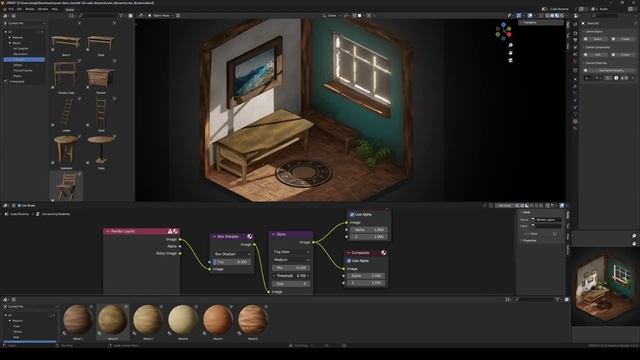Select the Wood 4 material sphere
Screen dimensions: 640x360
click(183, 320)
